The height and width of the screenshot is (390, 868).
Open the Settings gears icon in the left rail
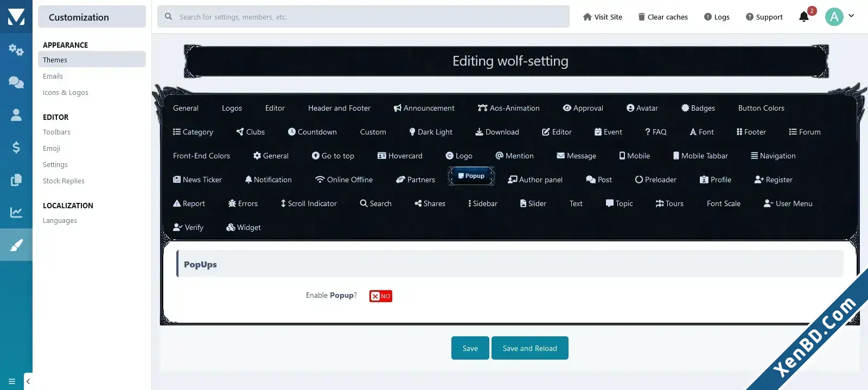[16, 50]
